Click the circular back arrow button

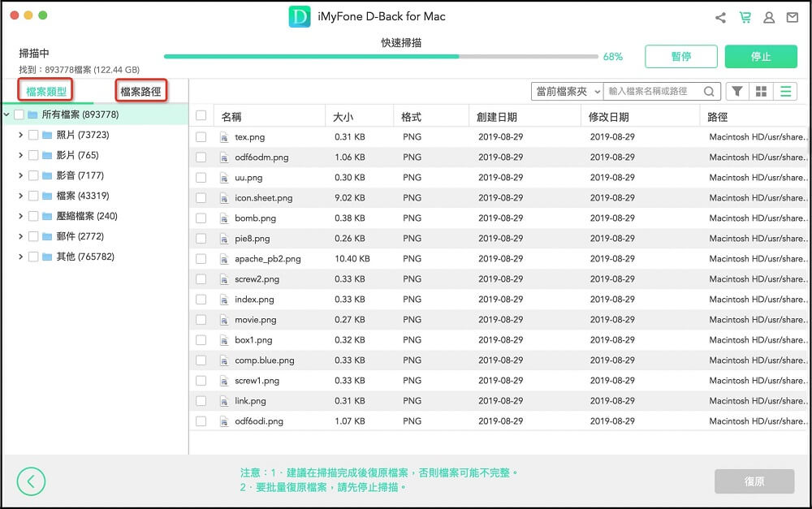[x=31, y=481]
